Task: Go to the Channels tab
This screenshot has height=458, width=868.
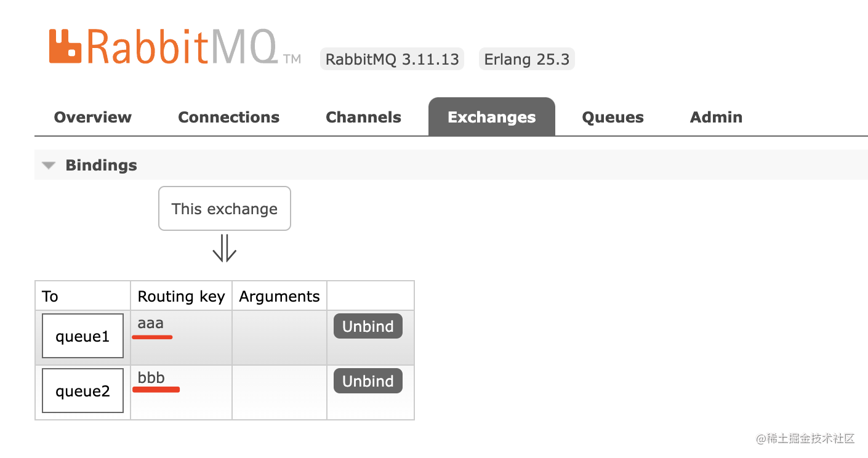Action: pyautogui.click(x=363, y=118)
